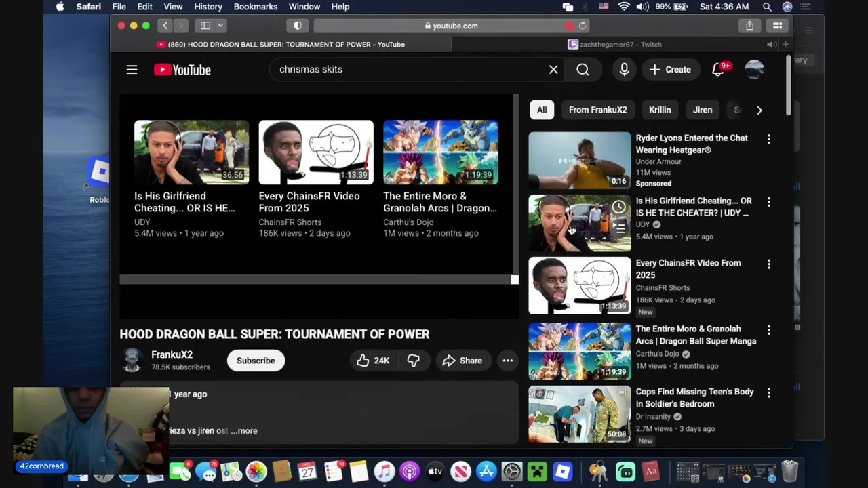Viewport: 868px width, 488px height.
Task: Open options for Moro & Granolah video
Action: [x=768, y=330]
